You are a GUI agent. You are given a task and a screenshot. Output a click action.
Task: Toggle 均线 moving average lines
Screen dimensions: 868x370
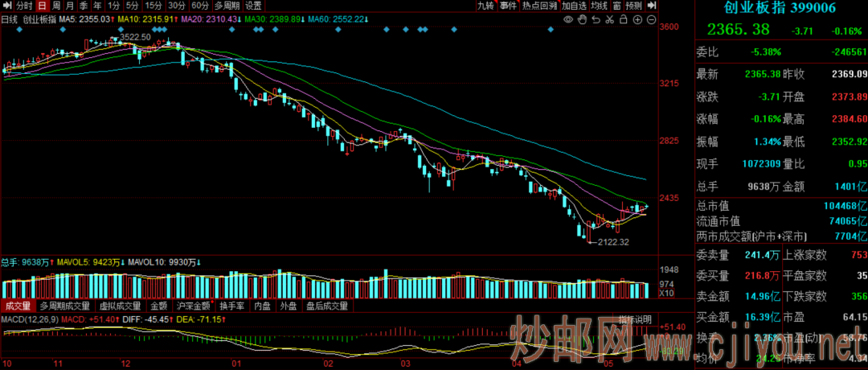pyautogui.click(x=599, y=6)
